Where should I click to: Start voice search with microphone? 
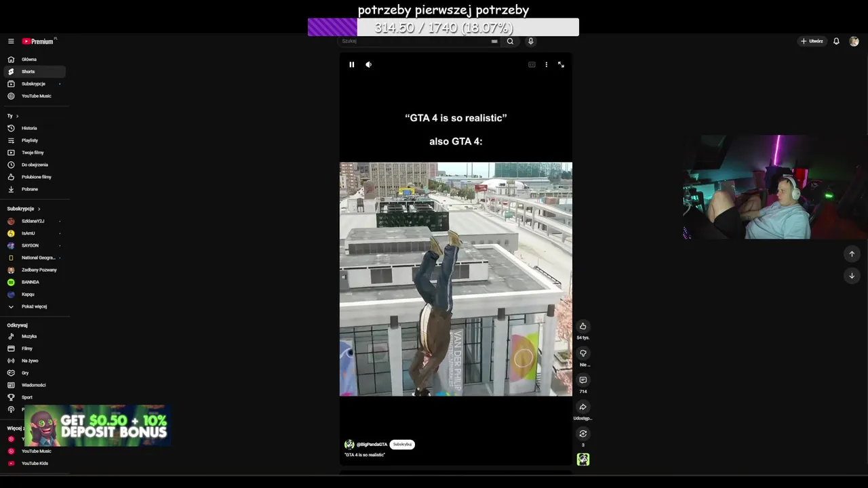(531, 41)
